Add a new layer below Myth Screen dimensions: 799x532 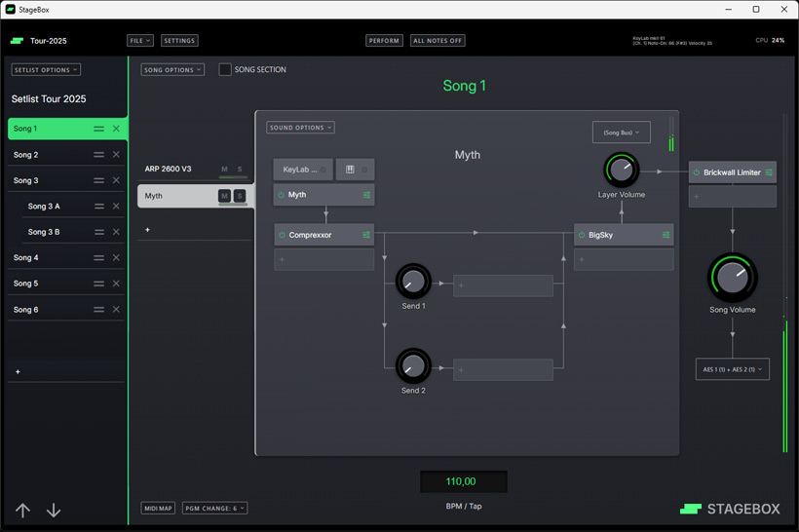click(147, 230)
